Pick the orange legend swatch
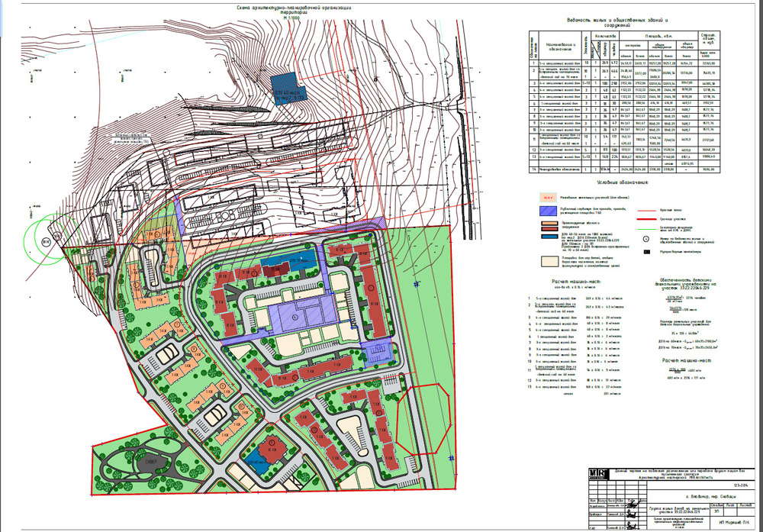Image resolution: width=763 pixels, height=532 pixels. [549, 224]
